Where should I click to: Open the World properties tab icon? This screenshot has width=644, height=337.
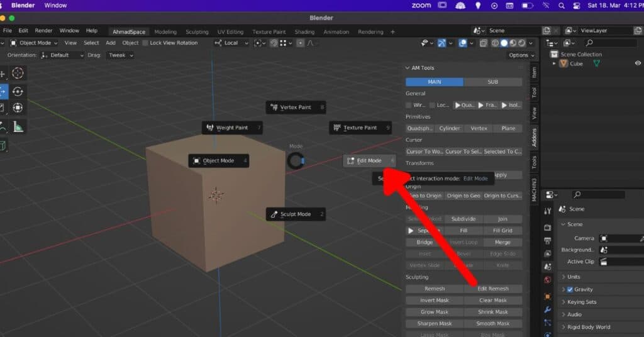pos(547,280)
